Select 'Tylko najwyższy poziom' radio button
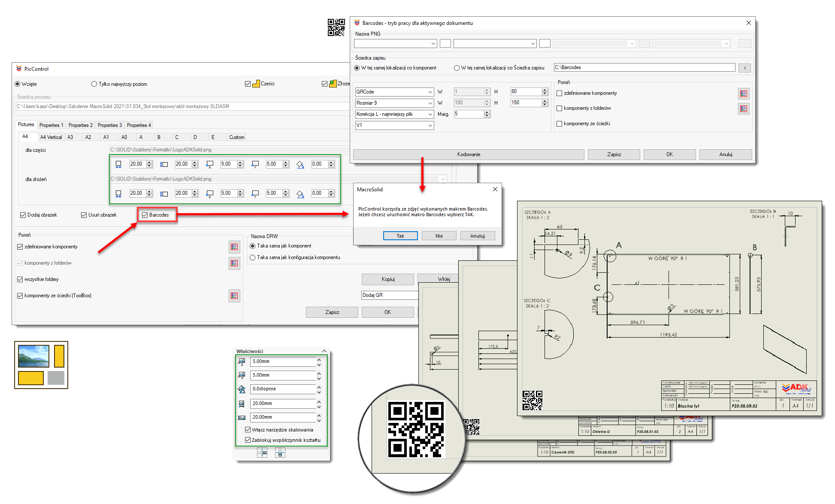The image size is (835, 504). pos(94,84)
